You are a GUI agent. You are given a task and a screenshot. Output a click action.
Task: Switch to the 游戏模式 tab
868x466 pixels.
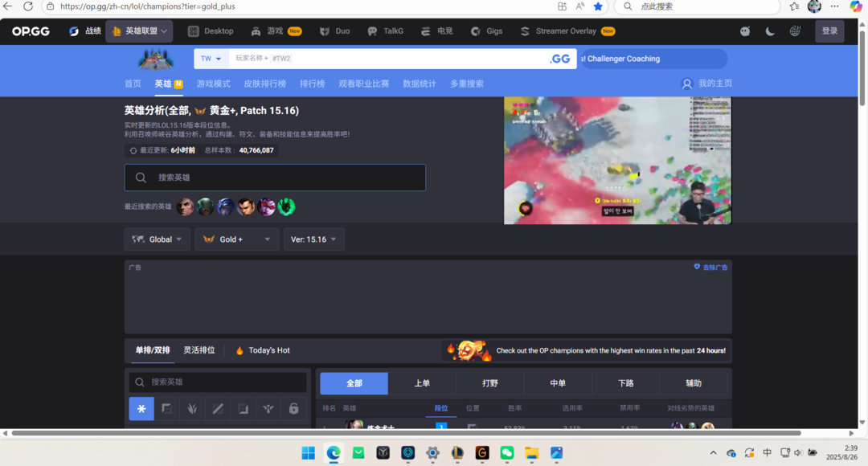point(213,84)
